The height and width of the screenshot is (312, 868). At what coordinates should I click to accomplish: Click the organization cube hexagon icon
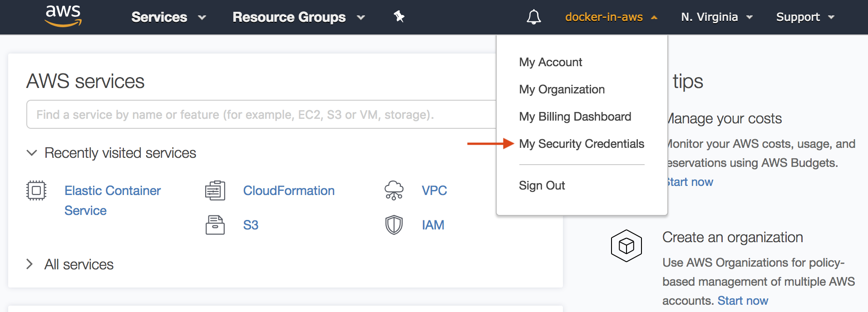[x=626, y=246]
